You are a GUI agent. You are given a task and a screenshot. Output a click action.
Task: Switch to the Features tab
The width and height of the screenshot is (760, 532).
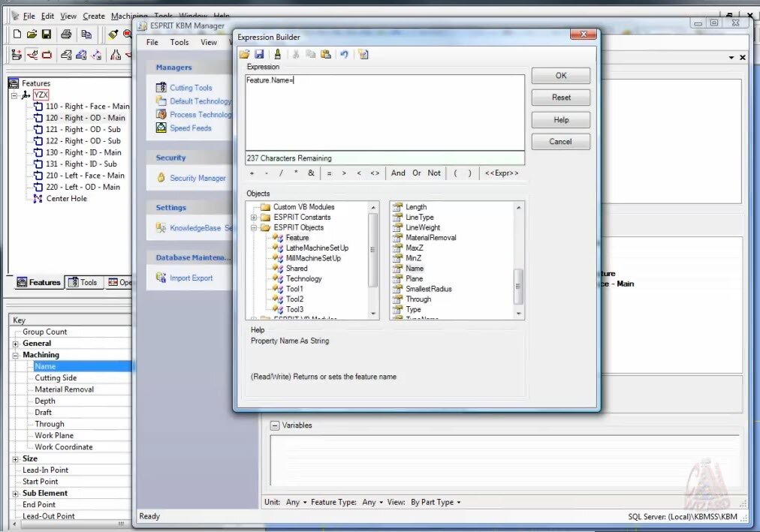pos(39,282)
